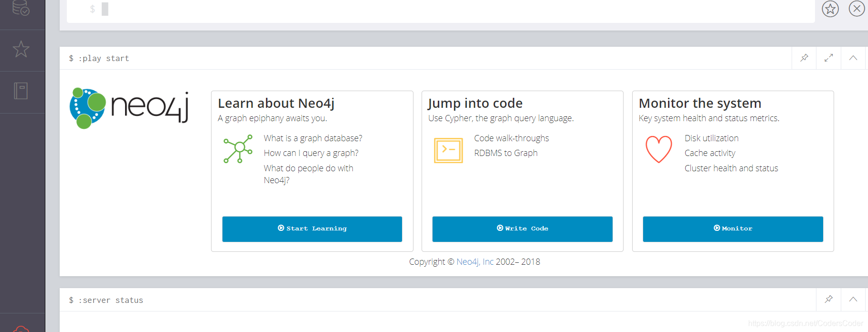The height and width of the screenshot is (332, 868).
Task: Click 'A graph epiphany awaits you.' subtitle
Action: click(x=272, y=118)
